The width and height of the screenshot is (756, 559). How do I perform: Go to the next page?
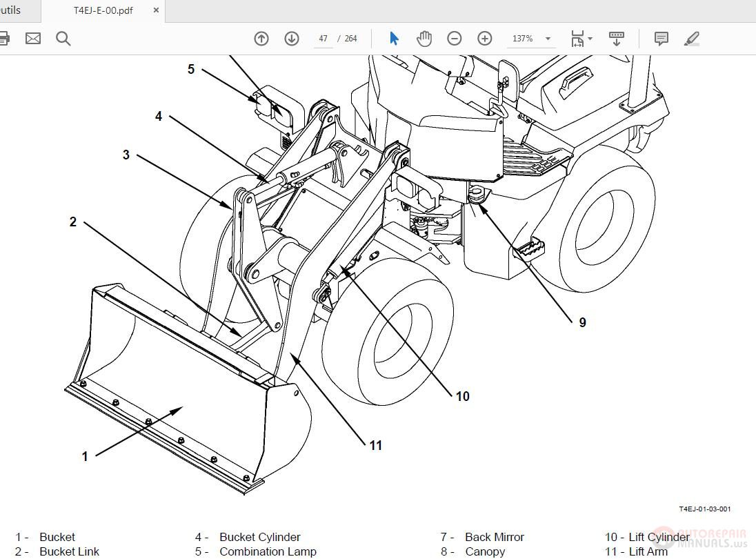coord(292,39)
